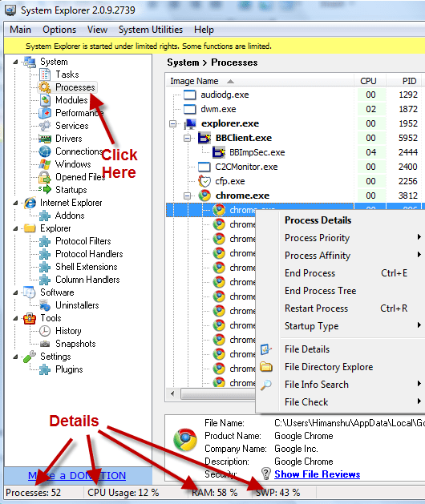Click the Column Handlers tree item

[x=87, y=280]
